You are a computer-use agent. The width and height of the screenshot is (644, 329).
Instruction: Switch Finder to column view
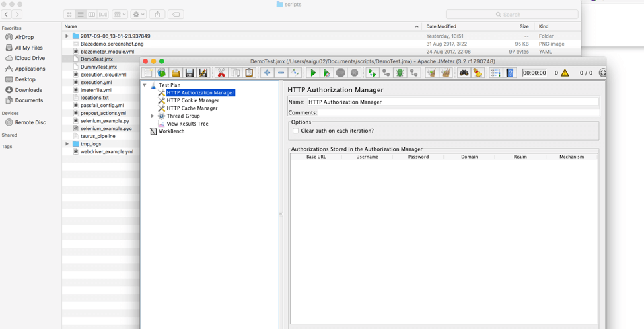tap(92, 15)
